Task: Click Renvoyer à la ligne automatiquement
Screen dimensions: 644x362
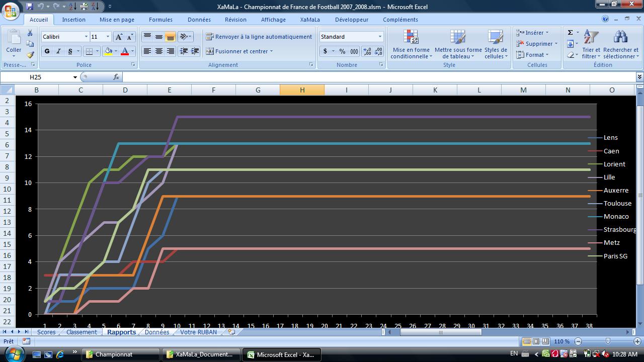Action: pos(259,37)
